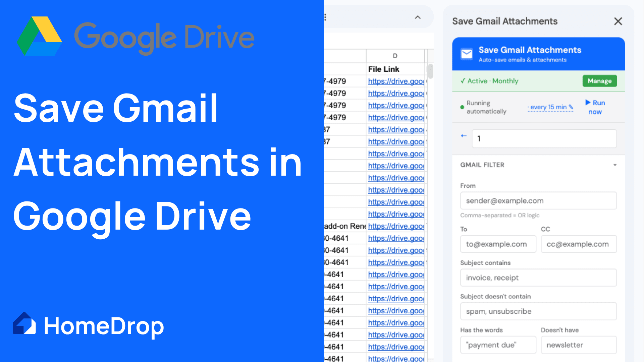Collapse the Gmail Filter section
644x362 pixels.
(615, 165)
